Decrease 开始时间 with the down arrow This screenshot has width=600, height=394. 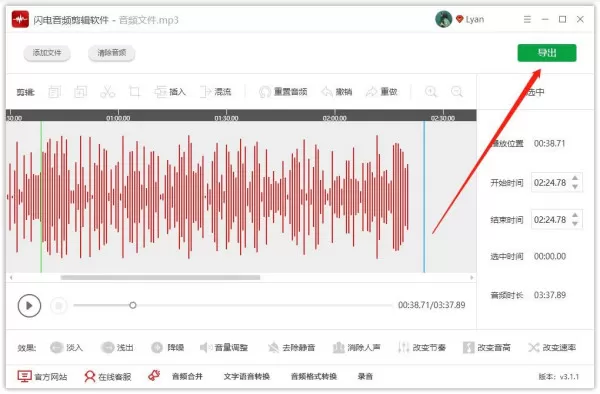pyautogui.click(x=575, y=187)
